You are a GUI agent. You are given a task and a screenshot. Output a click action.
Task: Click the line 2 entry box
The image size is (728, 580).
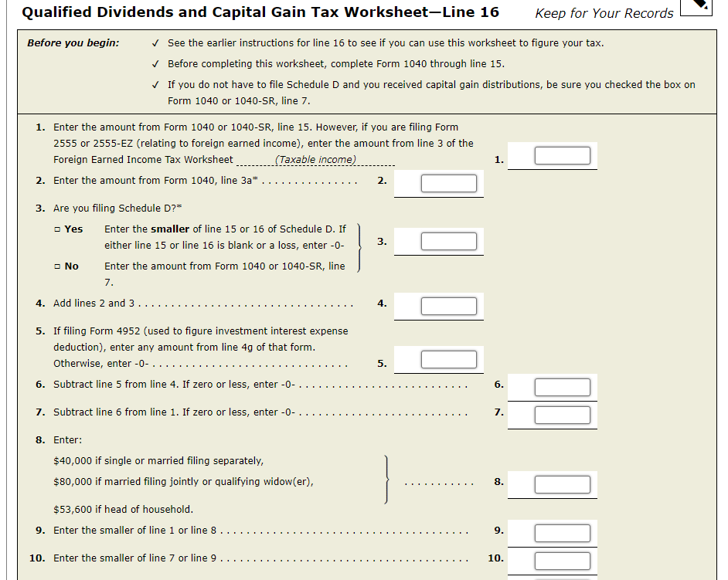(449, 183)
